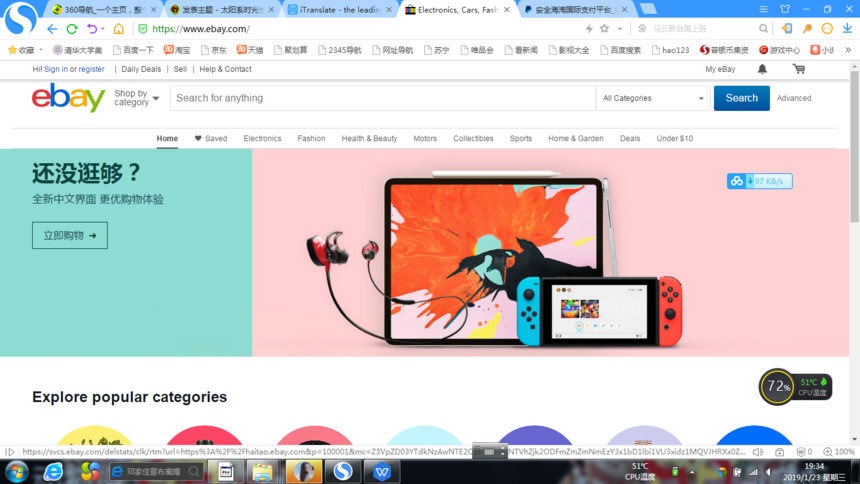Switch to the 发表主题 tab

coord(222,10)
